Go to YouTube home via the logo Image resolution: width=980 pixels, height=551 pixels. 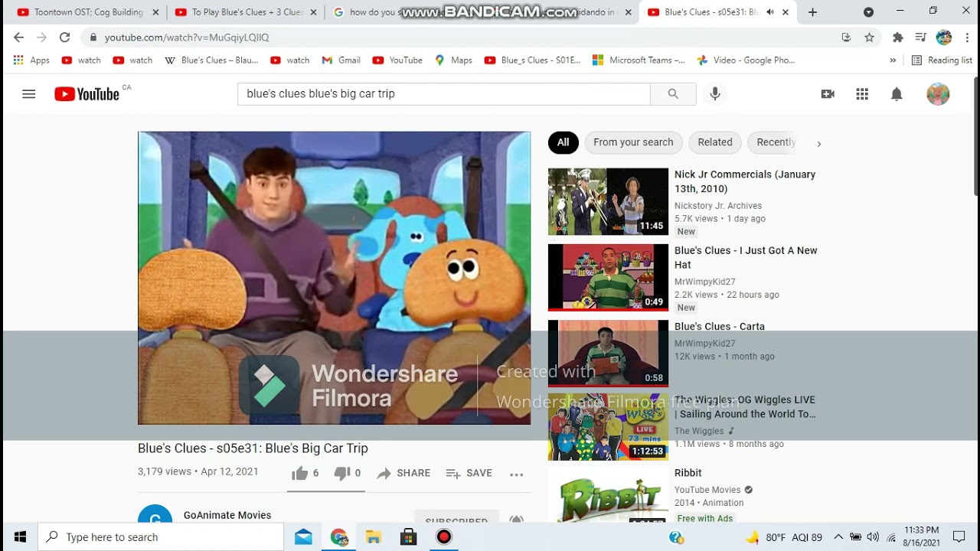(x=87, y=94)
